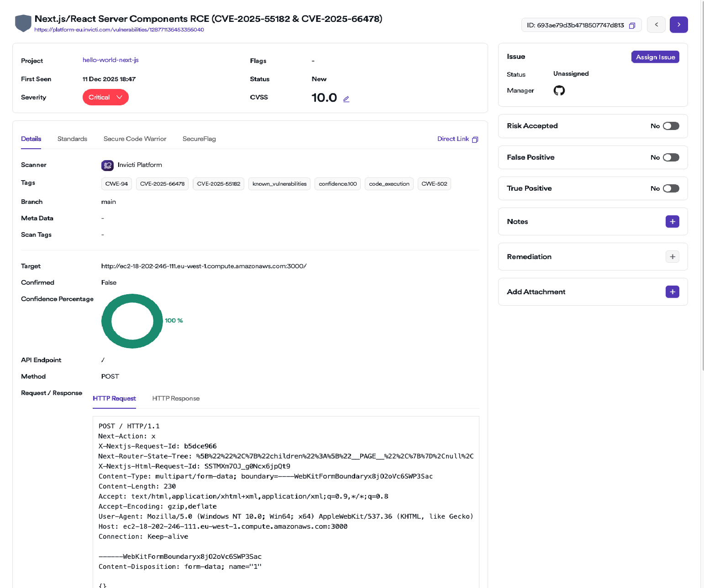Select the HTTP Request tab
The height and width of the screenshot is (588, 704).
point(114,398)
